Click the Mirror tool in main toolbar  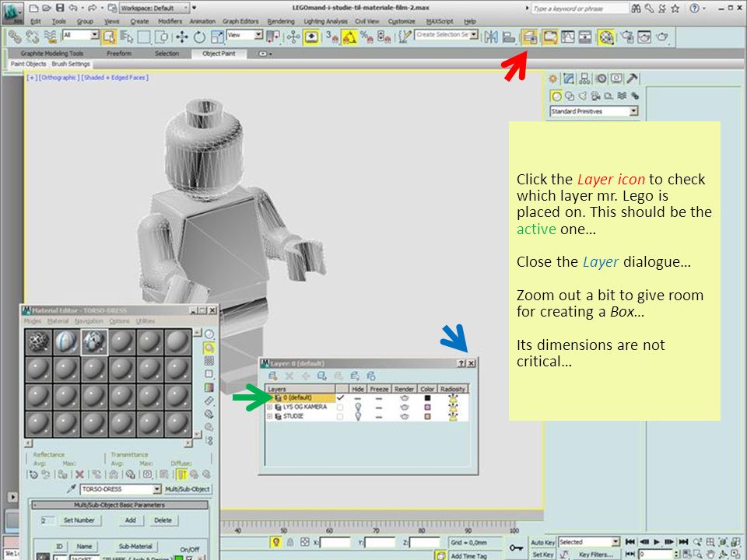pyautogui.click(x=491, y=37)
